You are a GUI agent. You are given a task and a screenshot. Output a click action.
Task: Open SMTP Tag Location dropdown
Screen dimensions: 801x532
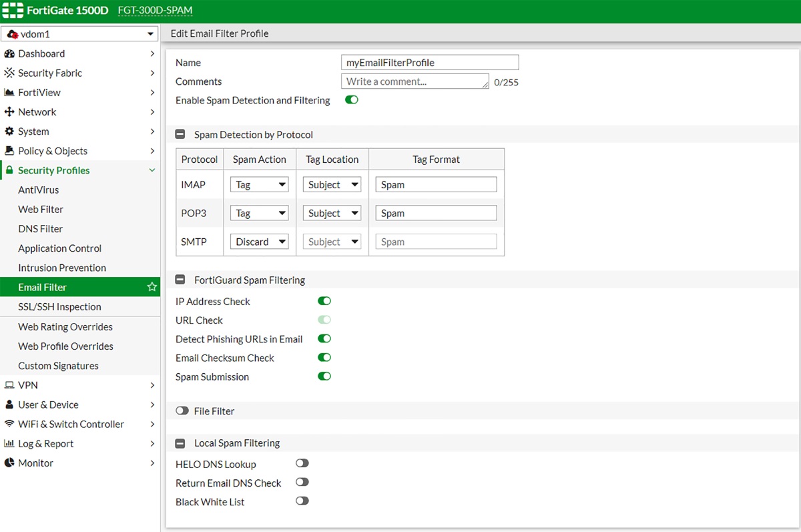pyautogui.click(x=332, y=242)
